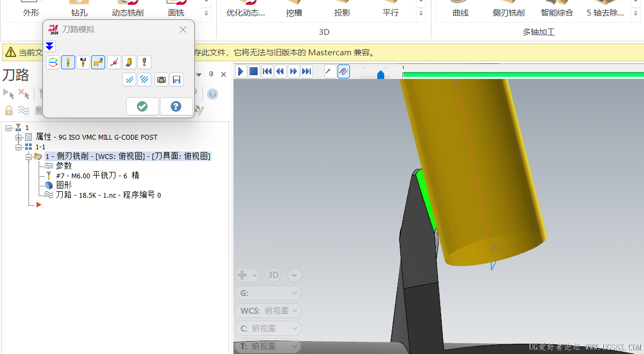Stop the toolpath simulation
This screenshot has width=644, height=354.
coord(254,71)
